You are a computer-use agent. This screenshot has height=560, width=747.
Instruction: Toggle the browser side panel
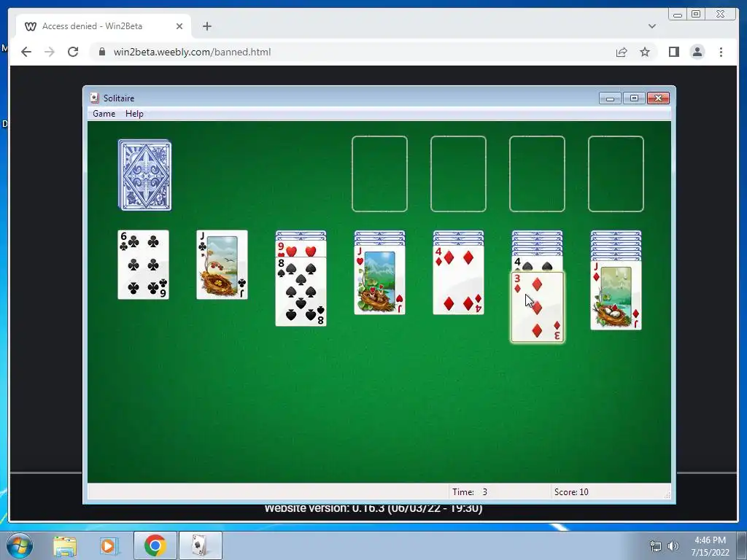(673, 52)
